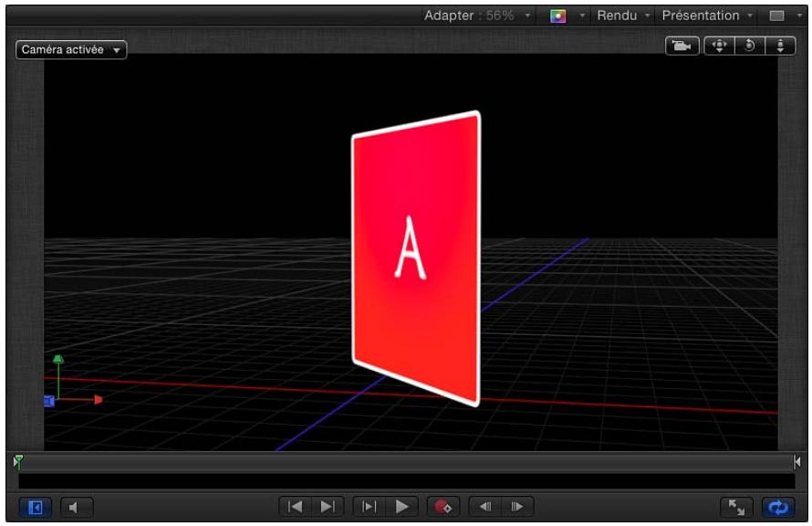Open the Rendu menu
Viewport: 812px width, 526px height.
623,16
